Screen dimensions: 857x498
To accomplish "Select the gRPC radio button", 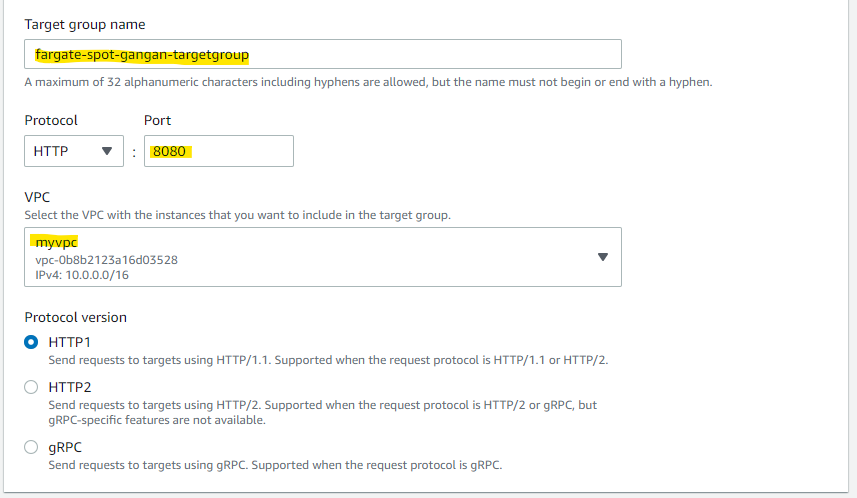I will 31,447.
